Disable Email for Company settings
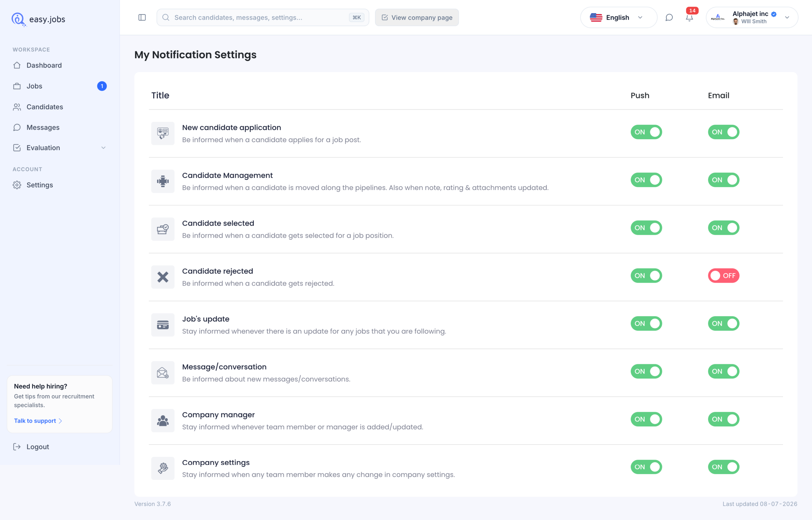Image resolution: width=812 pixels, height=520 pixels. 724,467
